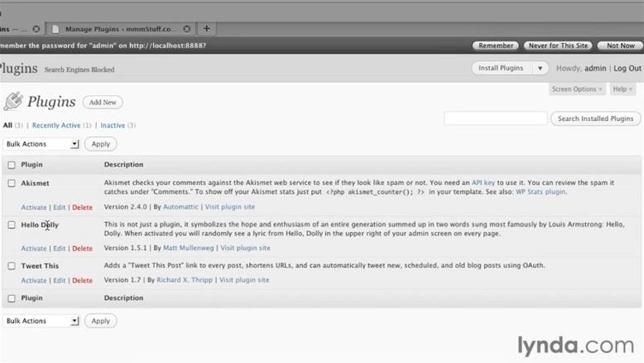Toggle the select-all checkbox in table header
644x363 pixels.
[x=12, y=165]
